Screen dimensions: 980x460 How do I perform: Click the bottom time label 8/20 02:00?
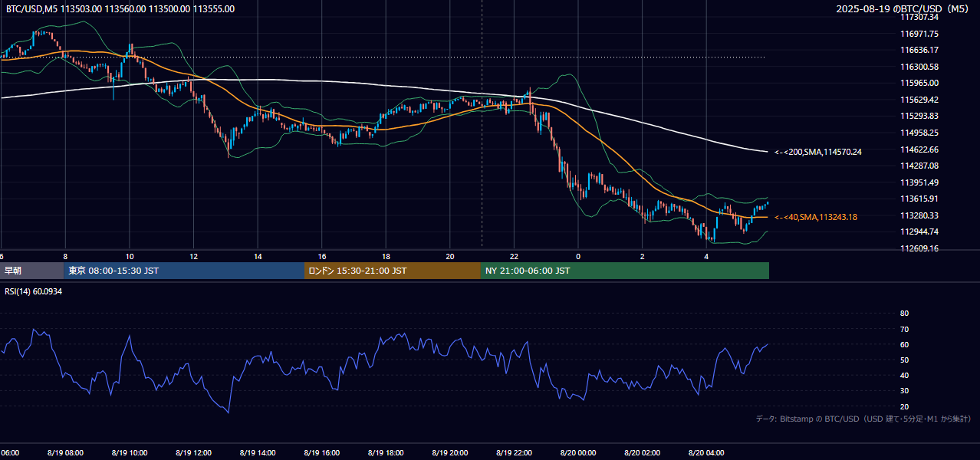coord(643,453)
